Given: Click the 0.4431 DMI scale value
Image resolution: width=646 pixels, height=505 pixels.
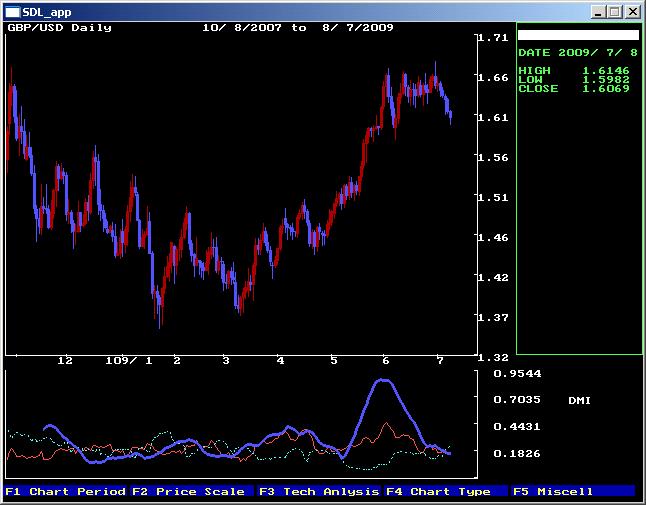Looking at the screenshot, I should point(517,426).
